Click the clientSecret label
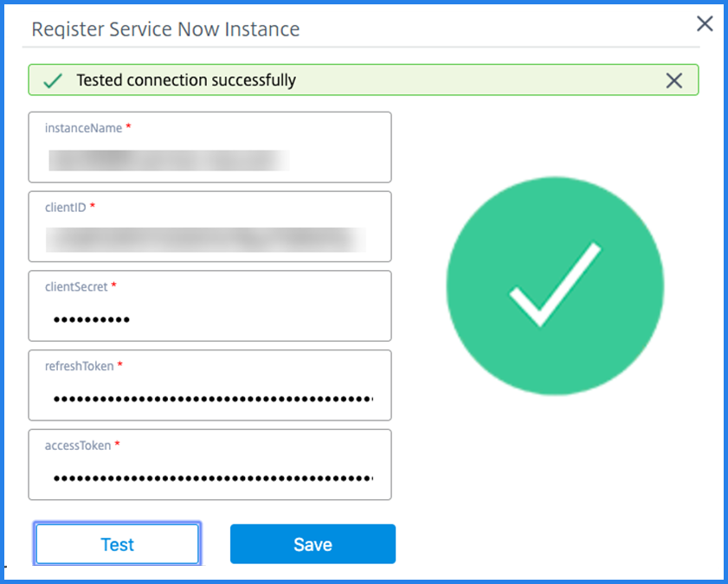This screenshot has width=728, height=584. [x=76, y=286]
